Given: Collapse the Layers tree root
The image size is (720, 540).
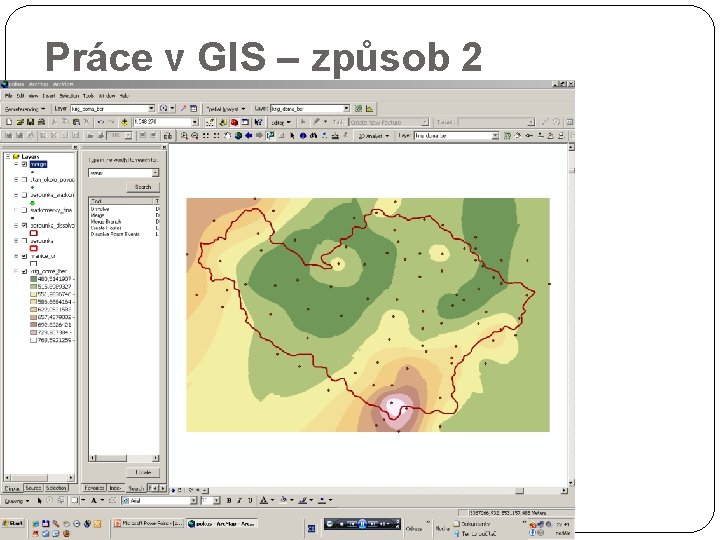Looking at the screenshot, I should [x=8, y=157].
